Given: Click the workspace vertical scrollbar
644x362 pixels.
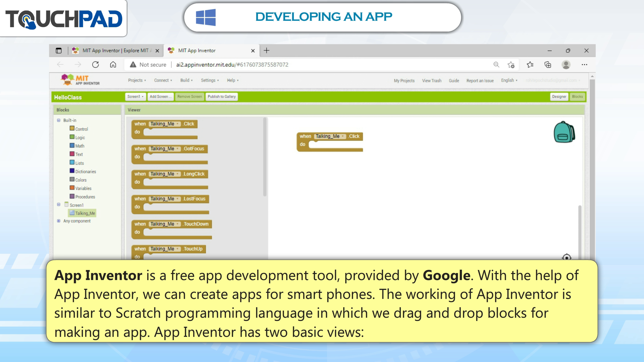Looking at the screenshot, I should [580, 232].
